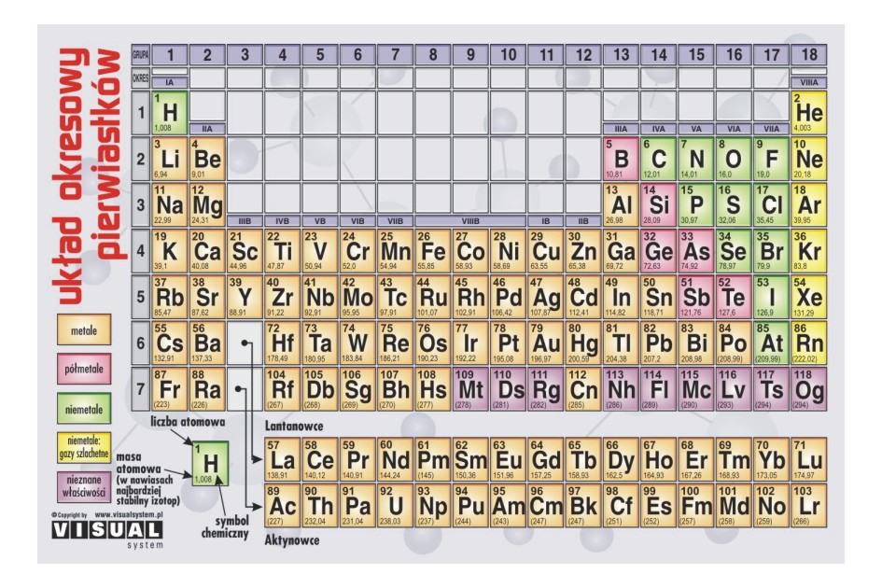This screenshot has height=588, width=882.
Task: Select the Iron (Fe) element tile
Action: point(433,250)
